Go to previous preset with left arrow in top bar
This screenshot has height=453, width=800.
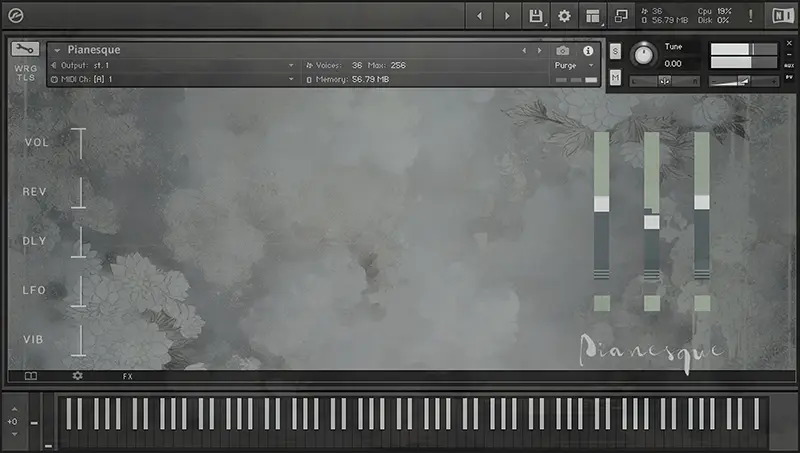(x=479, y=16)
